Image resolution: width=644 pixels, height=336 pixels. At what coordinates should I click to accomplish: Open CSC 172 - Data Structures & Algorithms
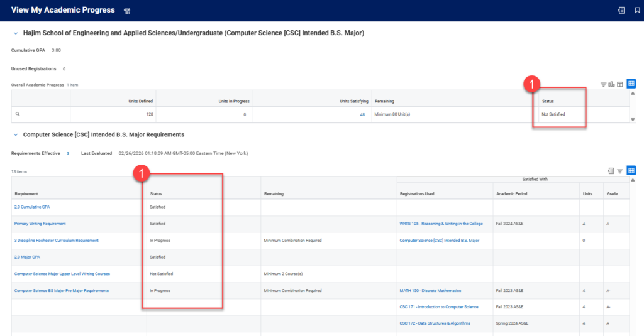coord(435,323)
